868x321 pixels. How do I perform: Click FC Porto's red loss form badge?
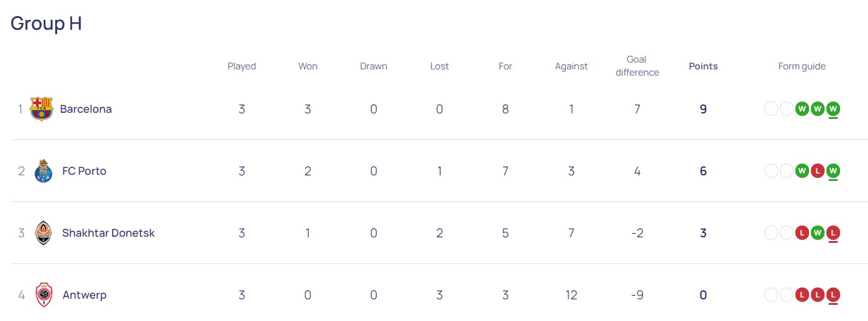(x=818, y=171)
